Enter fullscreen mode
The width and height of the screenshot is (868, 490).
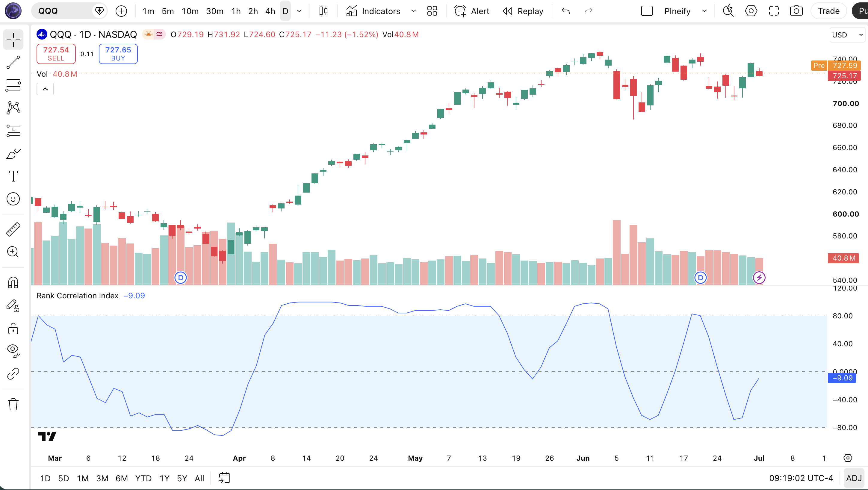click(x=774, y=11)
